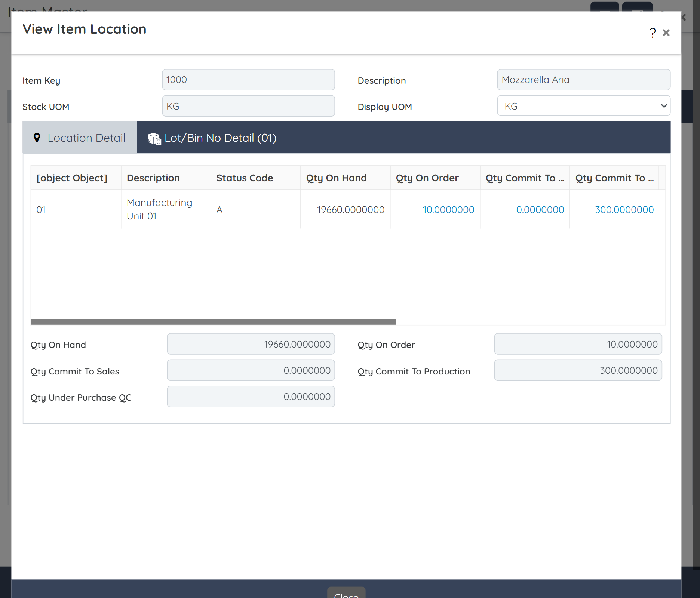The width and height of the screenshot is (700, 598).
Task: Click the Item Key field
Action: (248, 80)
